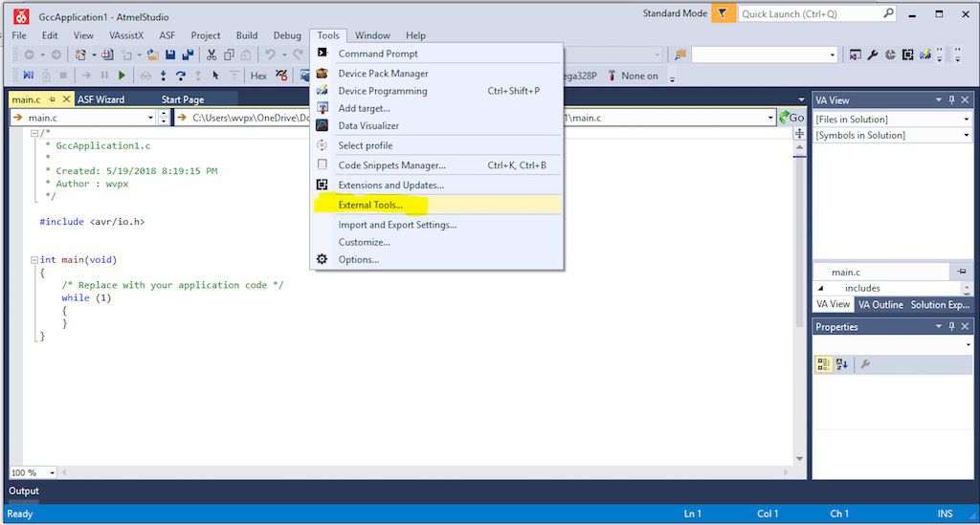Viewport: 980px width, 525px height.
Task: Pin the main.c editor tab
Action: tap(53, 99)
